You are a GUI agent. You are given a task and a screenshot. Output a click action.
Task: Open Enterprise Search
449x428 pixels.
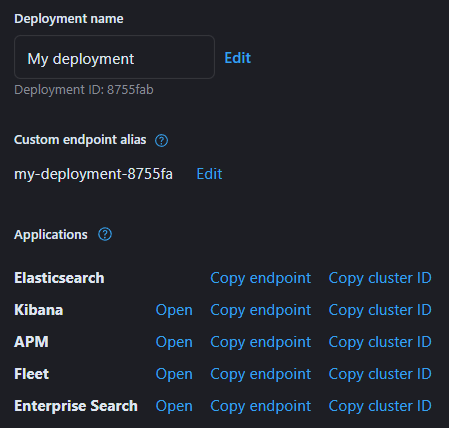[174, 406]
